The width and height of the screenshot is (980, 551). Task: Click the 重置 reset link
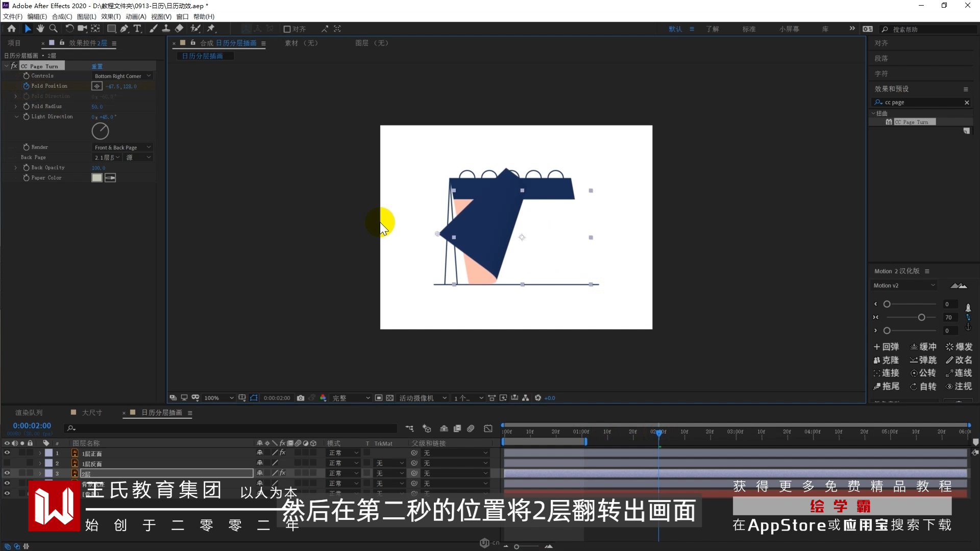pyautogui.click(x=97, y=66)
